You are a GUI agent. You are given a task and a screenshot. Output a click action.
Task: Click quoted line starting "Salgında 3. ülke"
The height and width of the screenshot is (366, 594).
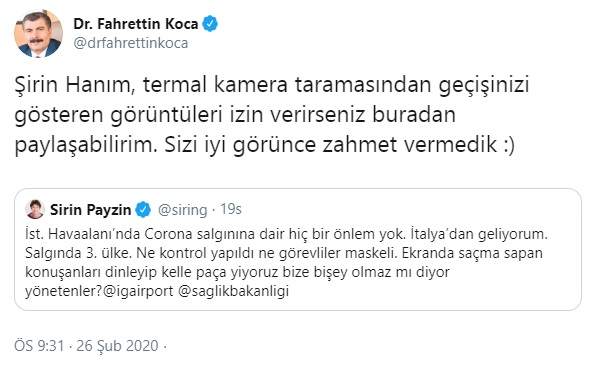point(284,253)
